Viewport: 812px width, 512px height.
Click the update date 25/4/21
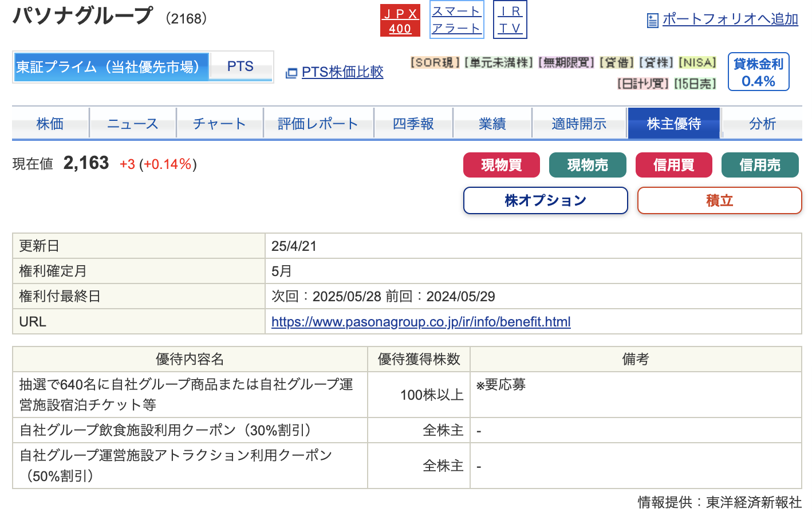coord(294,246)
